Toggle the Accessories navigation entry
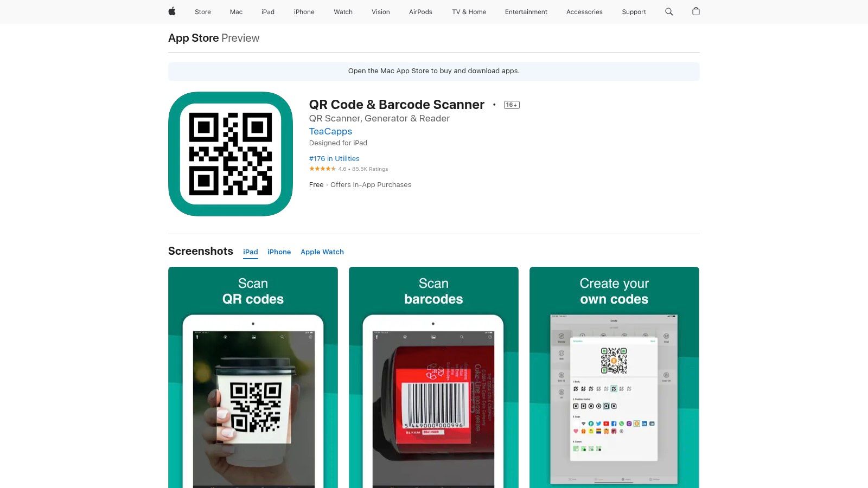Screen dimensions: 868x488 point(584,11)
